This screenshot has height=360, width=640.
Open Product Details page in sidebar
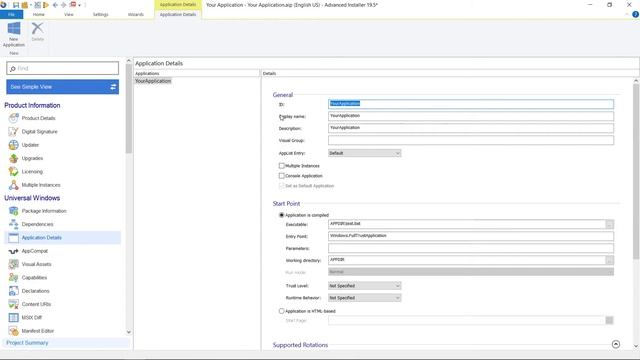pos(38,118)
